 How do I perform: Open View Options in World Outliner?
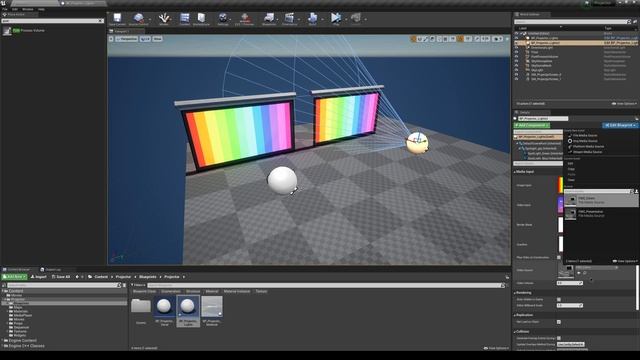624,104
